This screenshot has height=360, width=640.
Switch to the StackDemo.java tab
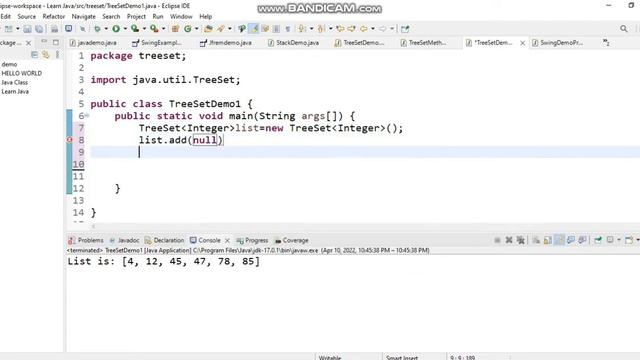(x=293, y=42)
